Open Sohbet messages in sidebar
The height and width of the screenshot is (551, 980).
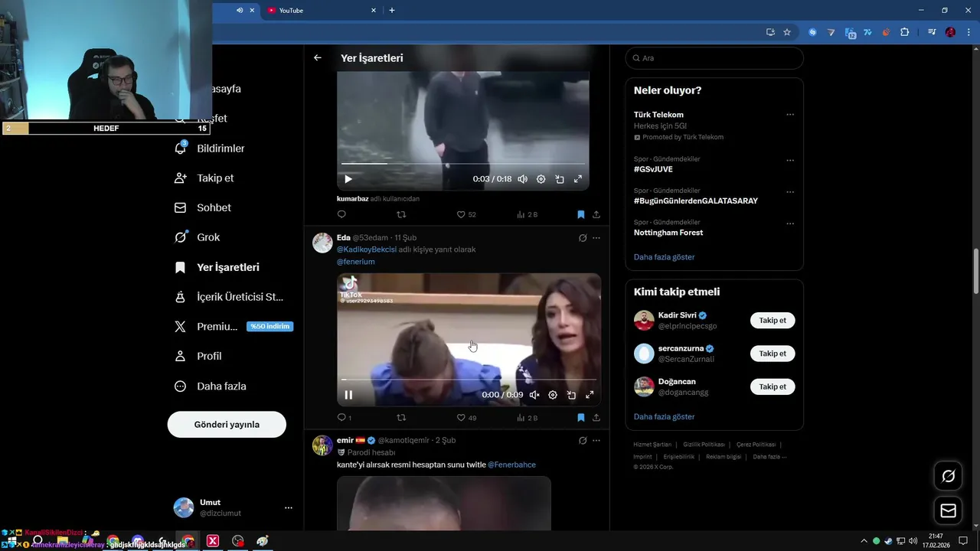(x=203, y=207)
